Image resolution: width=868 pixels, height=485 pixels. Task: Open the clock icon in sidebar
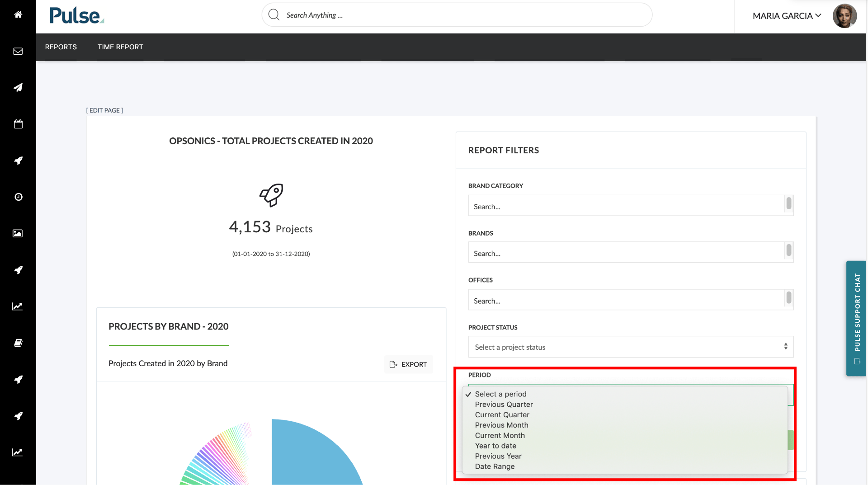click(18, 197)
